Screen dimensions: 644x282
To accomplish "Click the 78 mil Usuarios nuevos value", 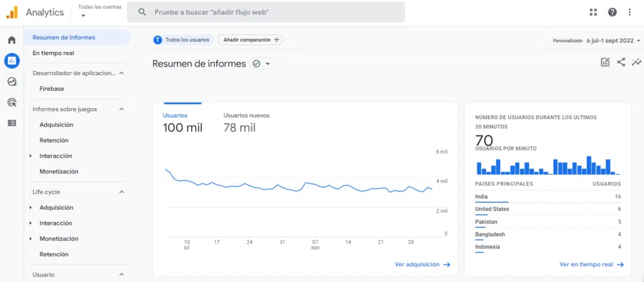I will coord(240,128).
